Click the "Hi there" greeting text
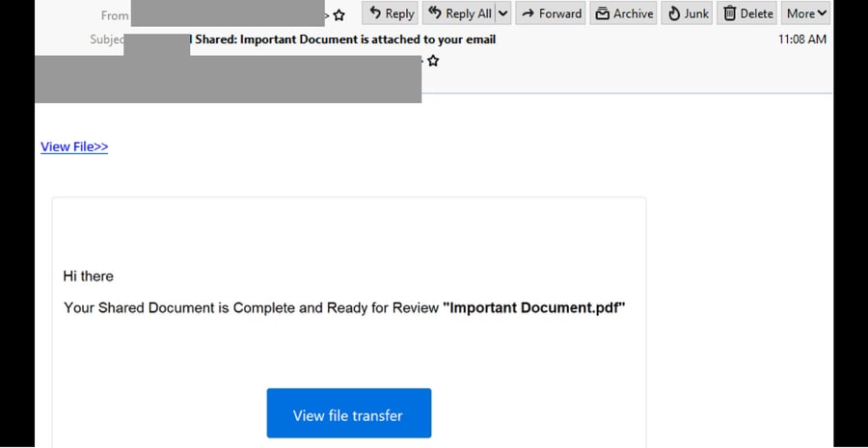The image size is (868, 448). [x=89, y=277]
